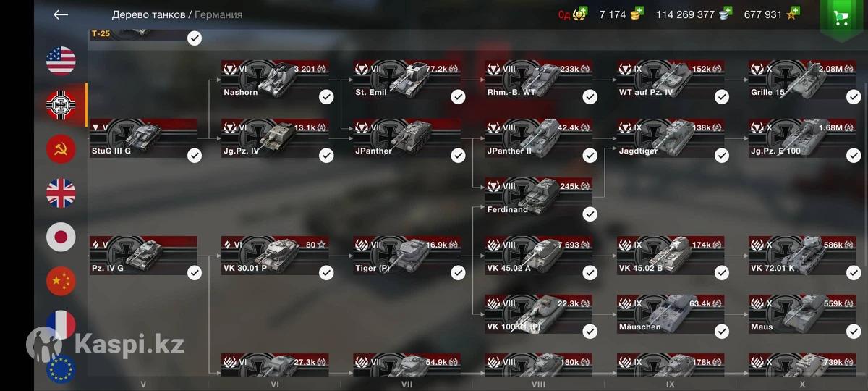
Task: Toggle the checkmark on Nashorn
Action: (326, 96)
